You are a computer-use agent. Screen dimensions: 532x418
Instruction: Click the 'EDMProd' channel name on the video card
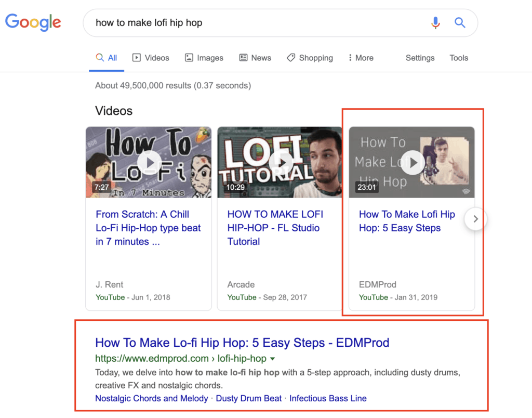pos(378,284)
